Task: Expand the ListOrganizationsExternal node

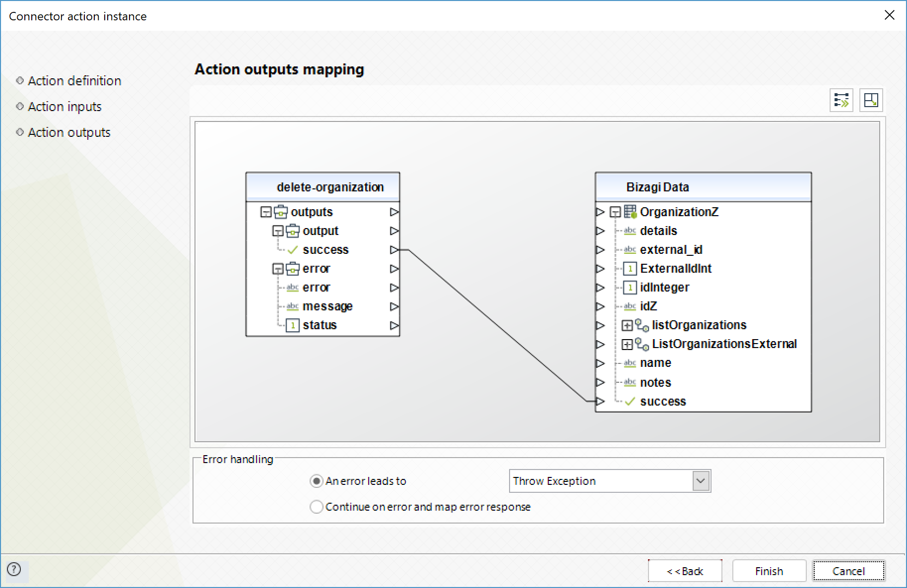Action: (627, 345)
